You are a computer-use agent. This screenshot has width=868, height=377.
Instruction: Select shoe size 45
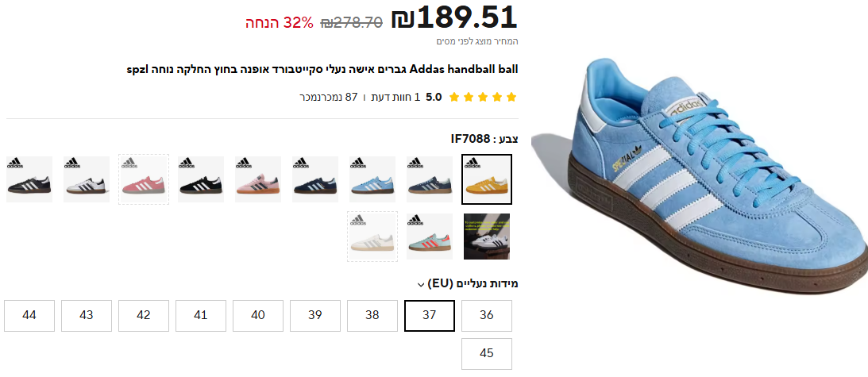point(487,354)
